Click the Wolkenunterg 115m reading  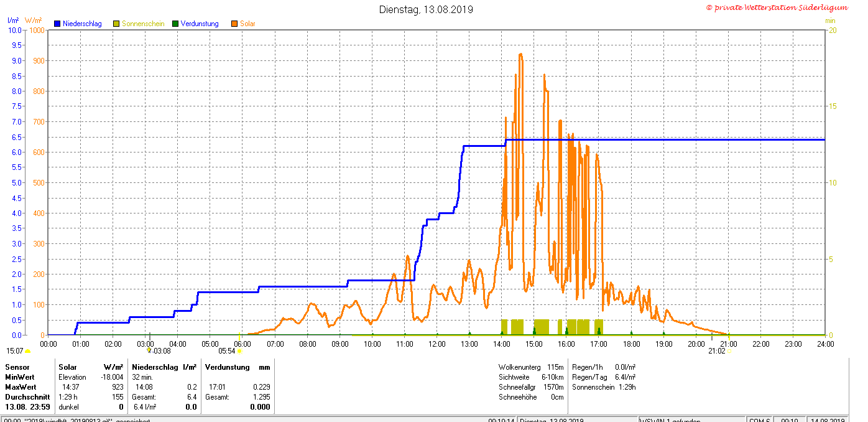[x=531, y=367]
